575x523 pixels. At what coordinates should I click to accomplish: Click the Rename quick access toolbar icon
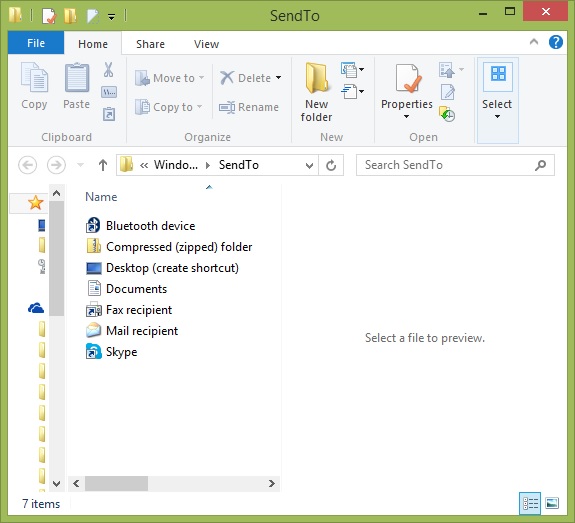92,16
